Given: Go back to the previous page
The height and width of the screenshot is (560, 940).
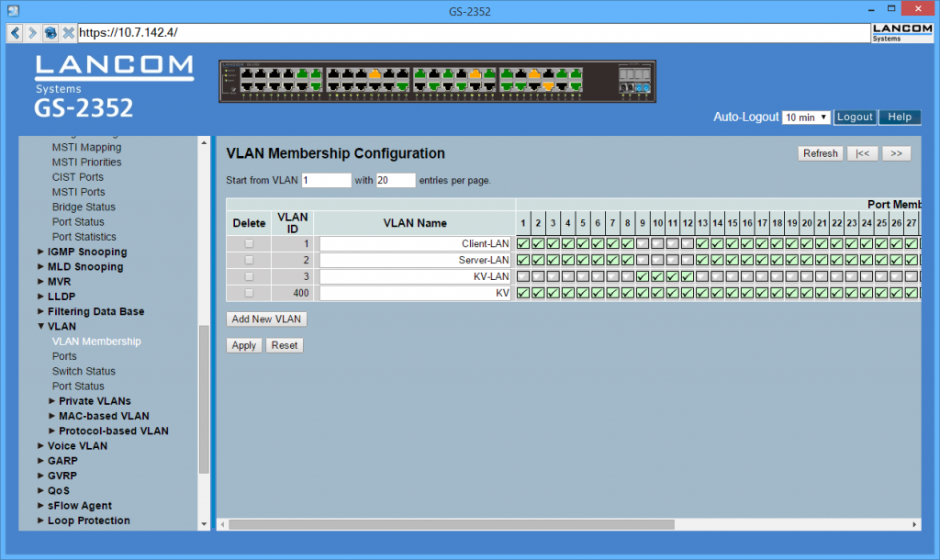Looking at the screenshot, I should (x=14, y=33).
